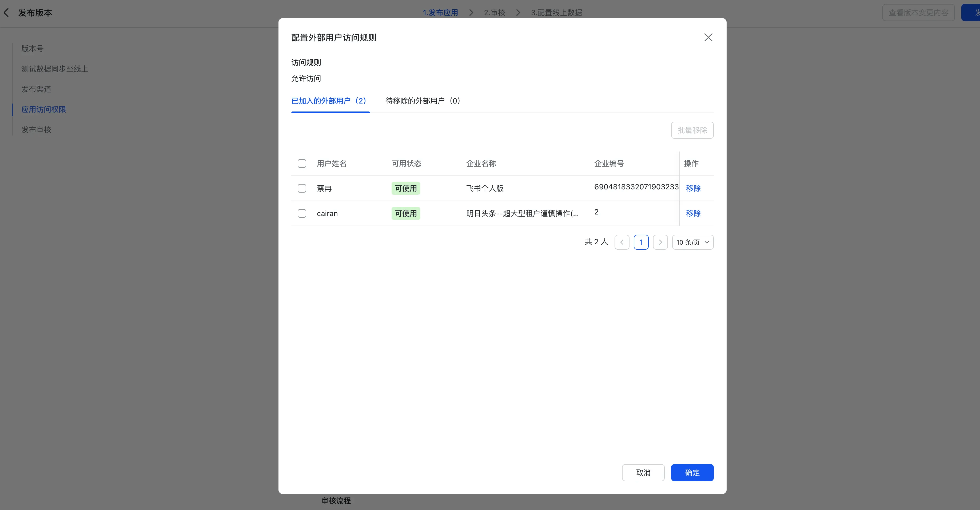Click the 企业编号 column header
This screenshot has width=980, height=510.
[x=609, y=164]
